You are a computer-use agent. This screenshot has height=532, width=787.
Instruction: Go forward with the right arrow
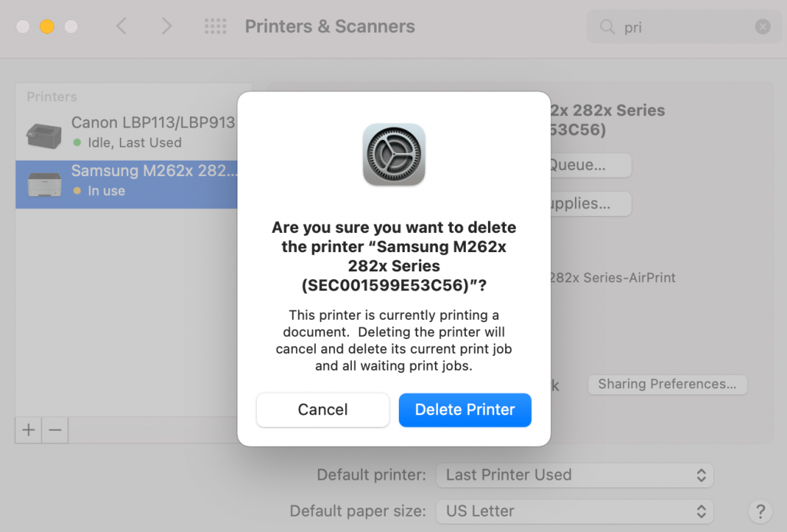tap(166, 26)
